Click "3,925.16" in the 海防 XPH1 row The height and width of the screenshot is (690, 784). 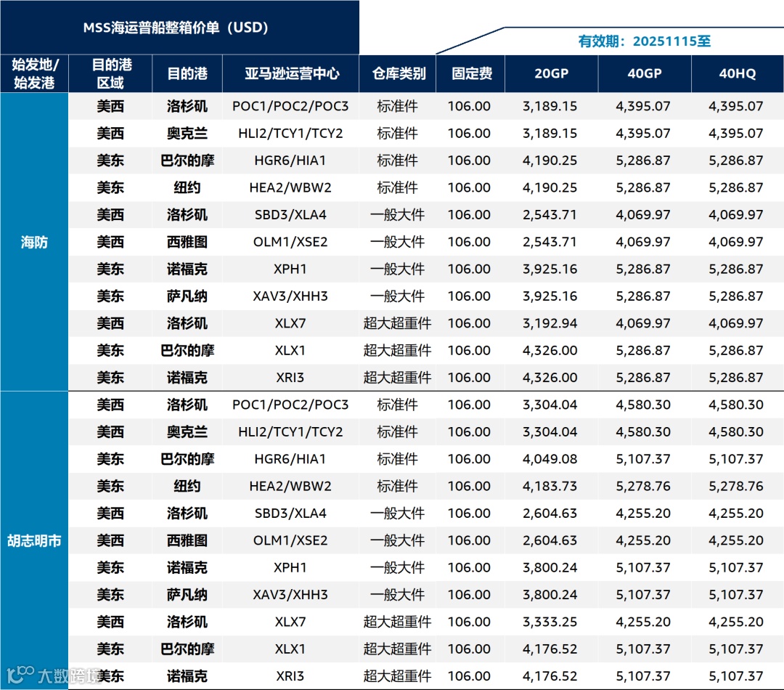pos(550,269)
